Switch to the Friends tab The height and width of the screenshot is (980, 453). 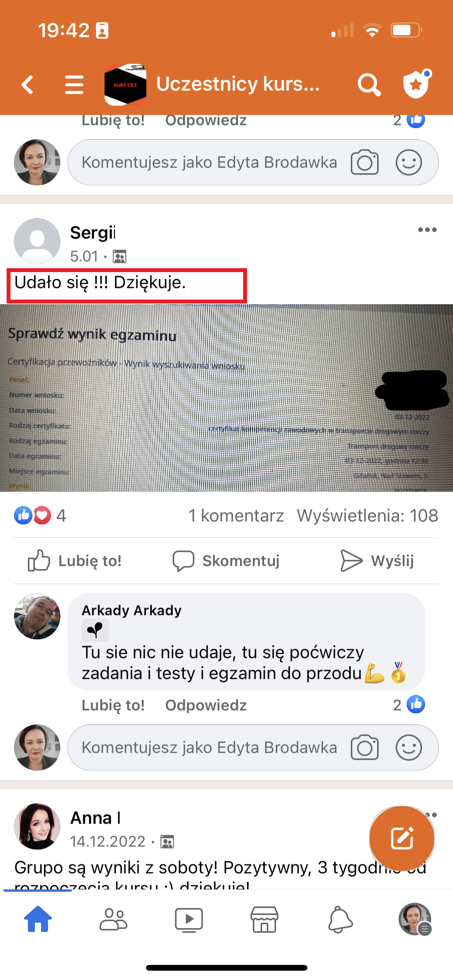[113, 919]
